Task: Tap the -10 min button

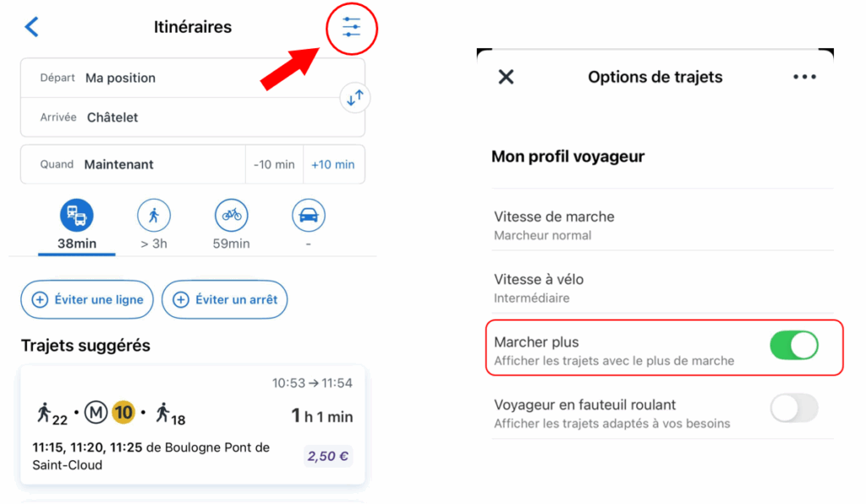Action: [274, 165]
